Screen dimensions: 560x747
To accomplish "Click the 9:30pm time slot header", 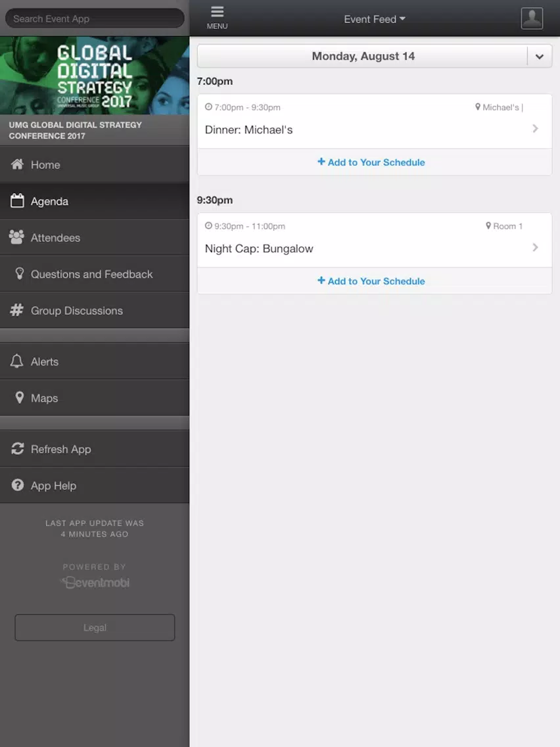I will click(215, 200).
